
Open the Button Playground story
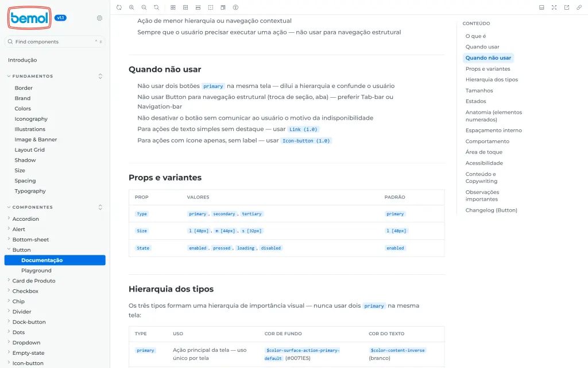pyautogui.click(x=36, y=270)
